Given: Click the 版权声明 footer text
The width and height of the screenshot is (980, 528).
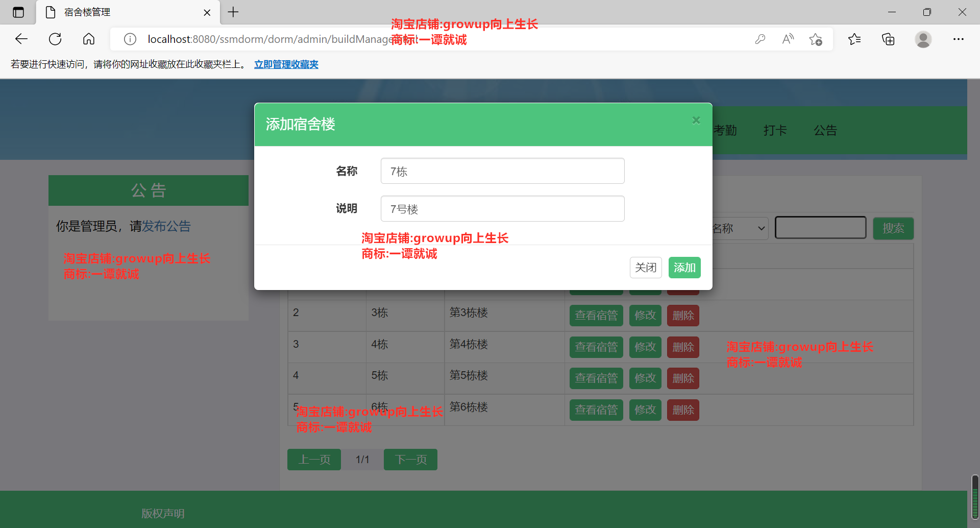Looking at the screenshot, I should (x=163, y=514).
